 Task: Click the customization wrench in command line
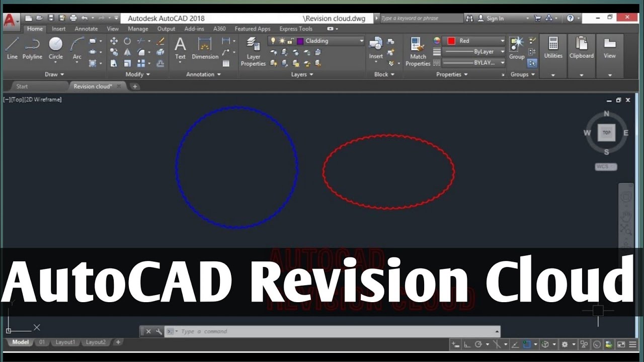[159, 331]
